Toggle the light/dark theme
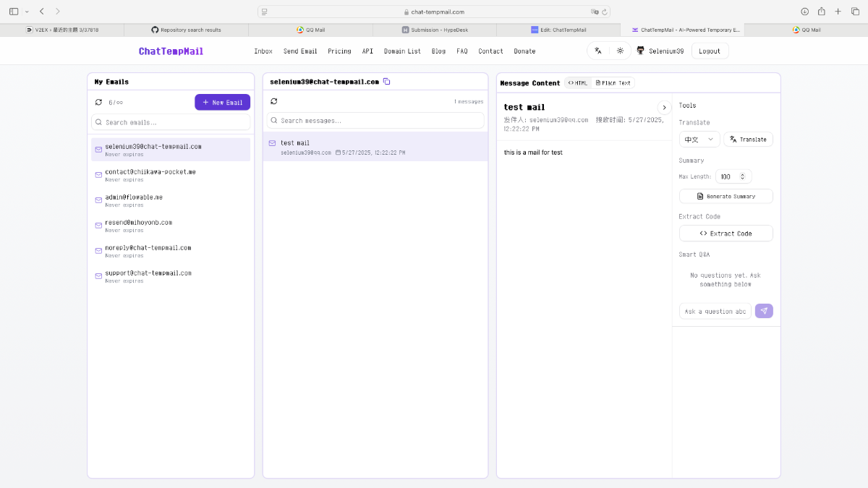Screen dimensions: 868x488 click(620, 51)
